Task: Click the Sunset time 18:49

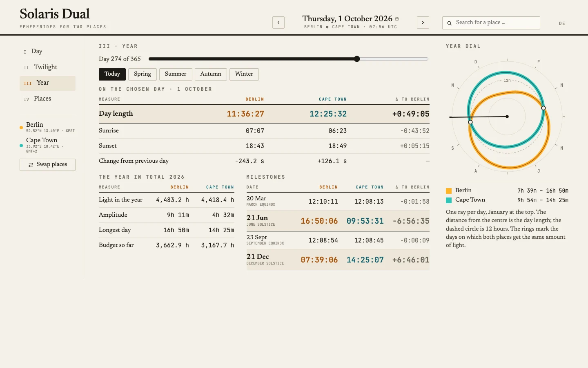Action: pos(338,146)
